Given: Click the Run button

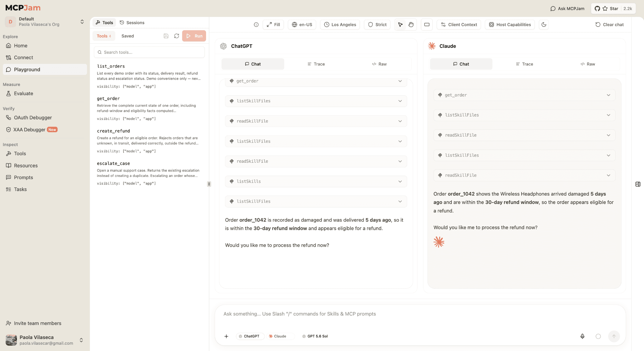Looking at the screenshot, I should (x=194, y=36).
